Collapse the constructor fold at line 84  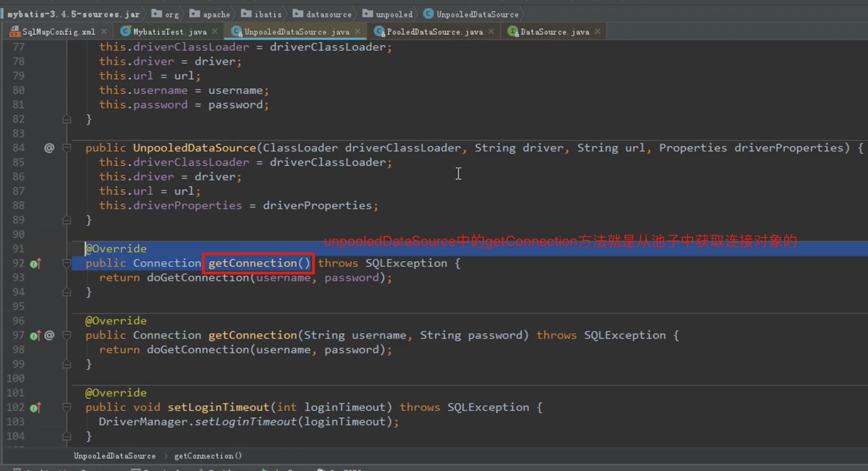[67, 148]
